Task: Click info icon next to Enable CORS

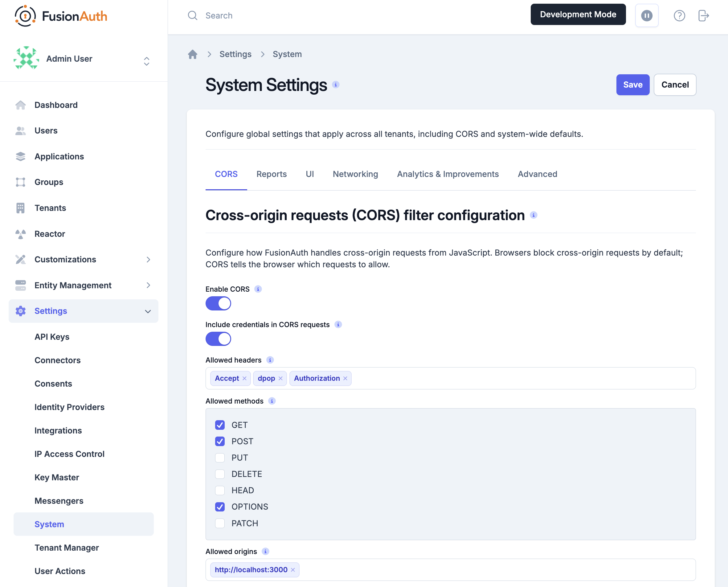Action: click(258, 289)
